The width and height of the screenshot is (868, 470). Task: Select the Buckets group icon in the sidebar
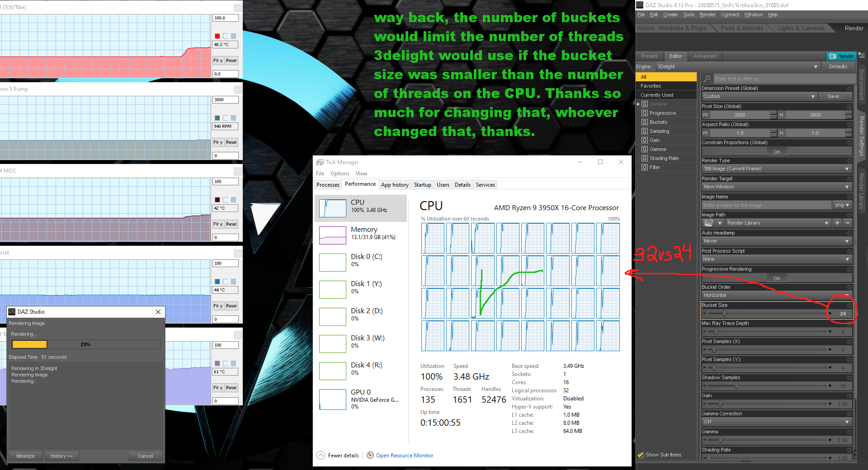tap(645, 122)
